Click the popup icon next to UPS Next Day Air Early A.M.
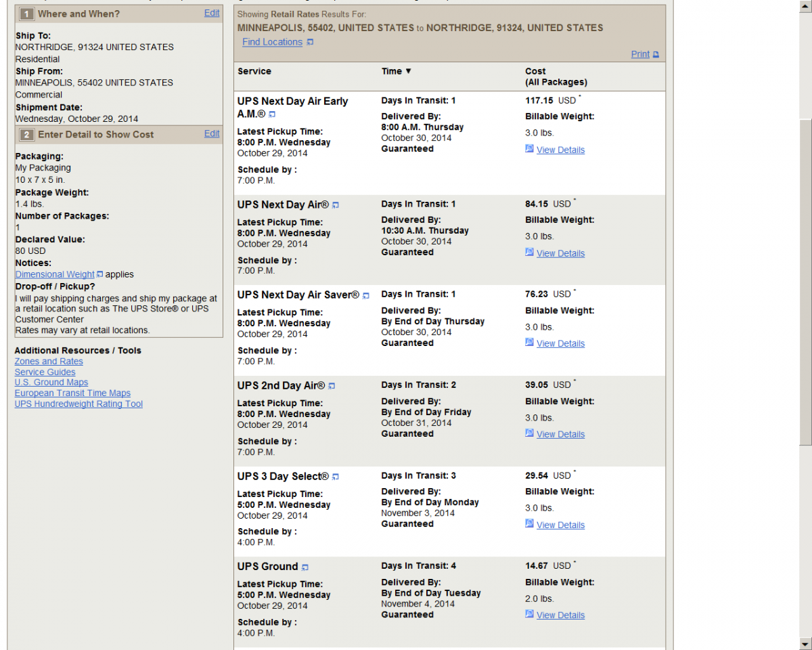This screenshot has width=812, height=650. coord(272,115)
